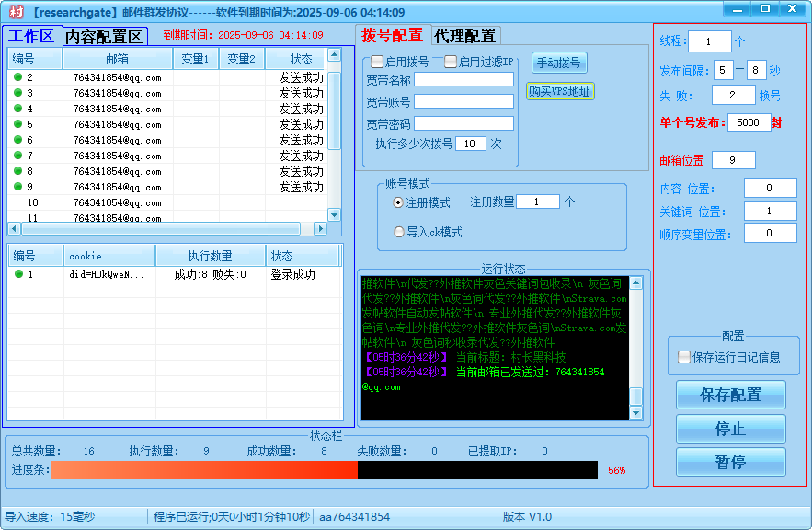The image size is (812, 530).
Task: Select the 导入ck模式 radio button
Action: point(399,231)
